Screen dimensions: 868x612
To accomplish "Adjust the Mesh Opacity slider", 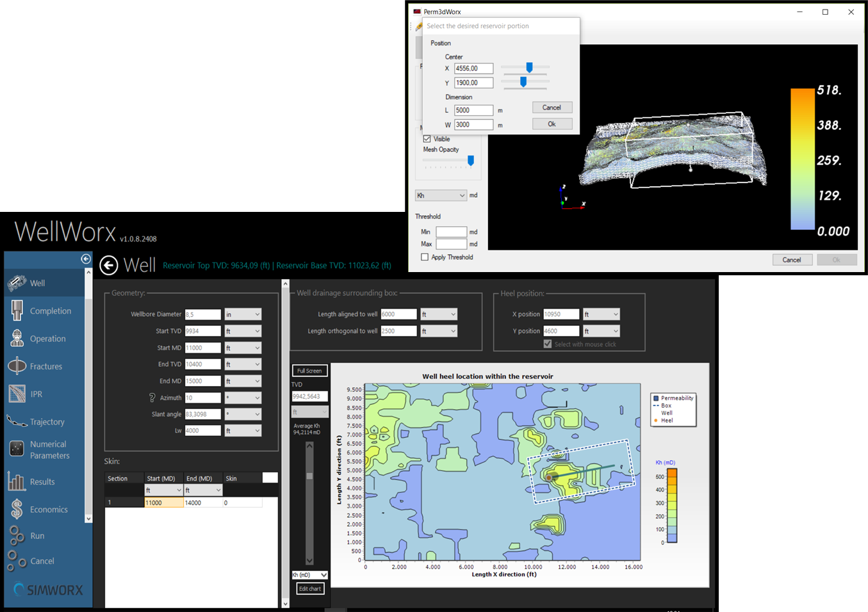I will (x=471, y=161).
